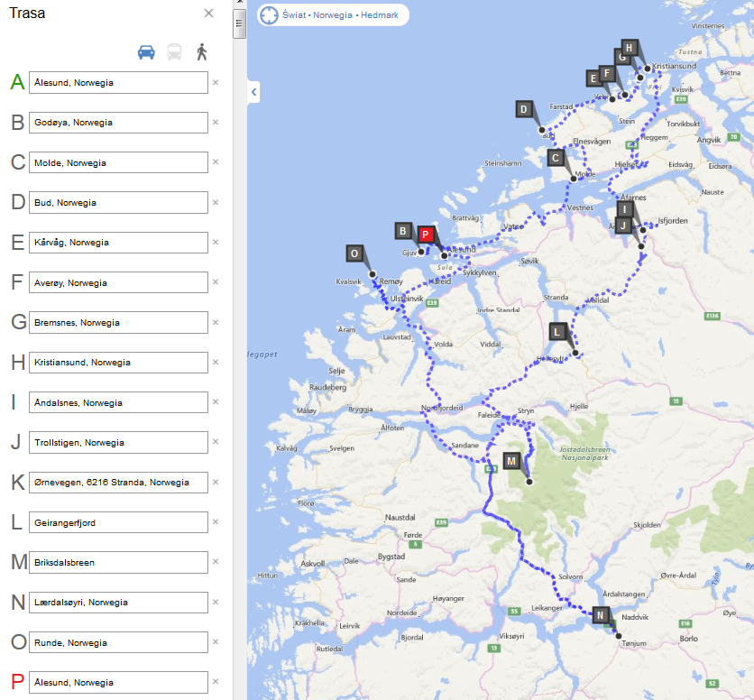Click map marker J at Trollstigen
Image resolution: width=754 pixels, height=700 pixels.
pos(623,226)
